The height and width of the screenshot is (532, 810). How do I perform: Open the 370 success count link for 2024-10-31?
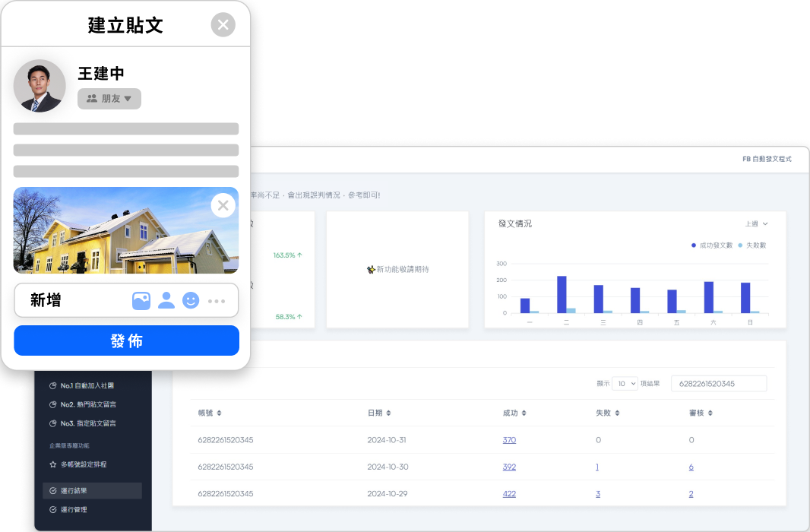coord(509,440)
